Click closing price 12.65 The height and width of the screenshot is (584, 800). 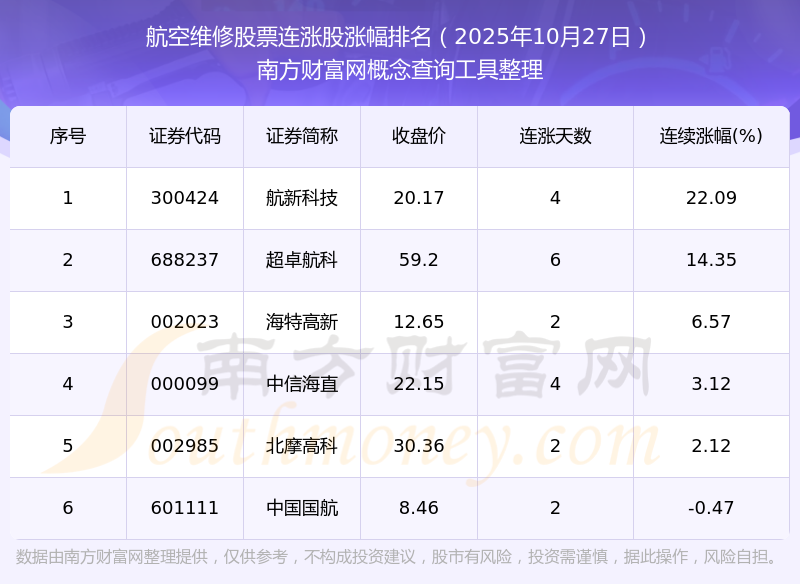click(x=418, y=322)
